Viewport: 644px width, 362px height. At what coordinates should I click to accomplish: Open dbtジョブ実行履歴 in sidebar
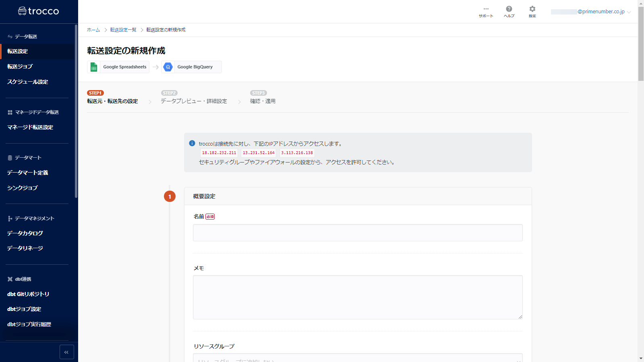click(x=29, y=324)
